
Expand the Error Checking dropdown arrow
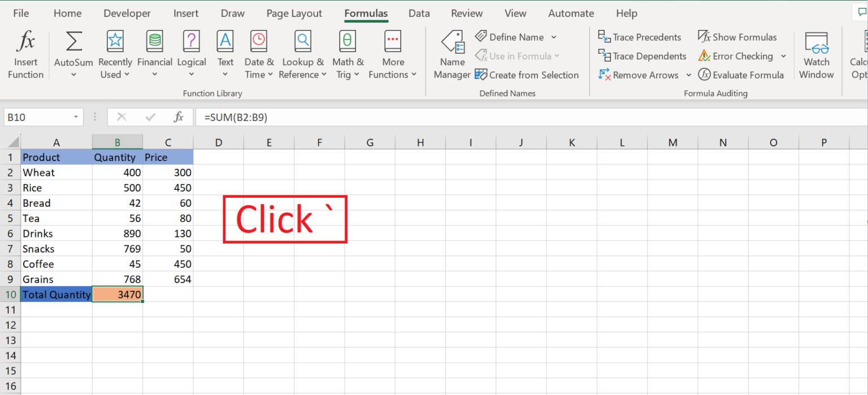click(x=784, y=56)
